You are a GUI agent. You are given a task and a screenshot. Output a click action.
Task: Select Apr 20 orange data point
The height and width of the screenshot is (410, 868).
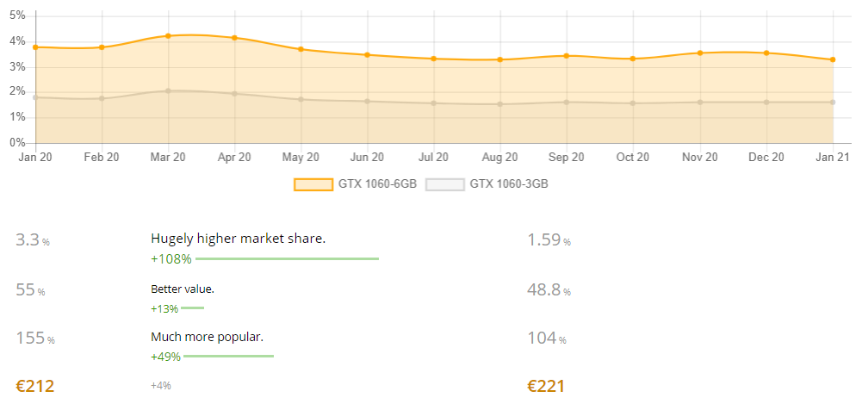coord(235,38)
